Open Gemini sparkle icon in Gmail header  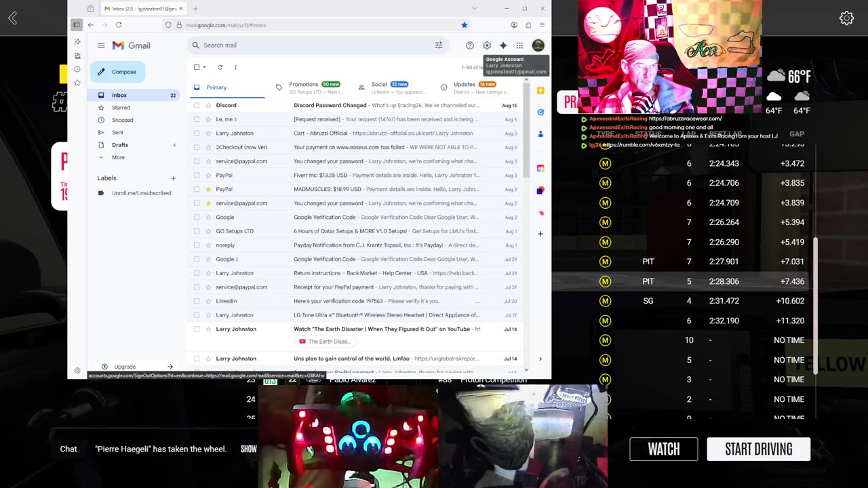(503, 45)
